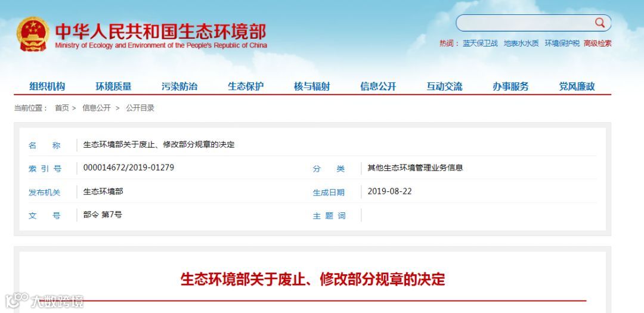Viewport: 644px width, 313px height.
Task: Click 信息公开 in breadcrumb
Action: 97,108
